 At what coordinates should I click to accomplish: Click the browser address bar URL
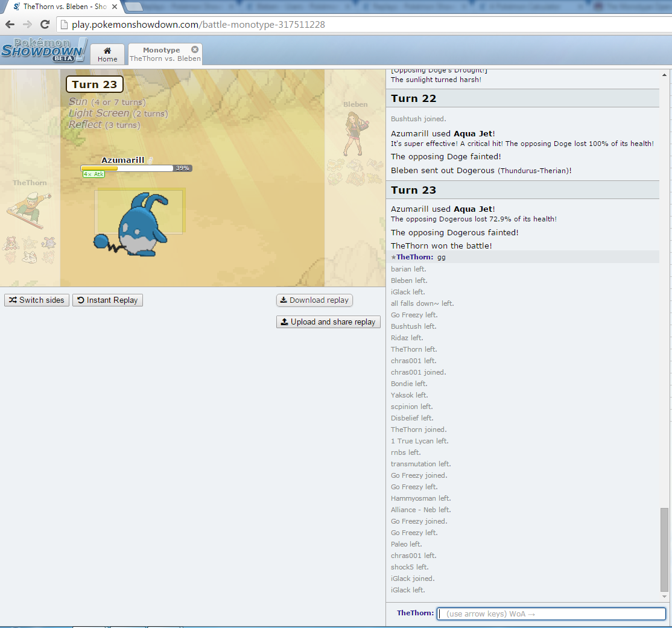coord(198,25)
